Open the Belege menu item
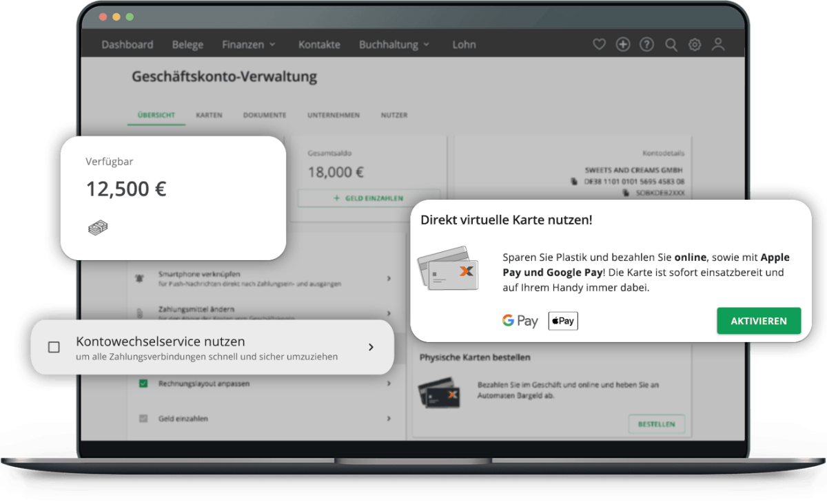 187,45
